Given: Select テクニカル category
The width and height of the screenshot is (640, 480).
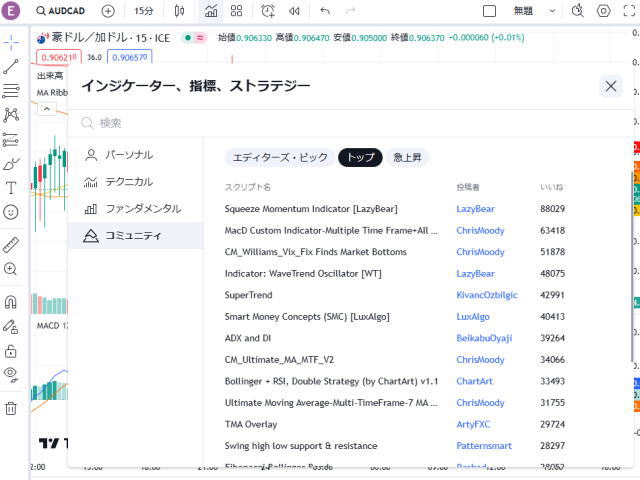Looking at the screenshot, I should click(136, 182).
